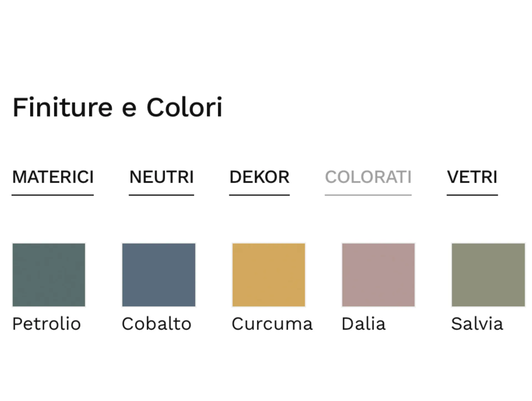Screen dimensions: 532x401
Task: Select the DEKOR tab
Action: pos(259,177)
